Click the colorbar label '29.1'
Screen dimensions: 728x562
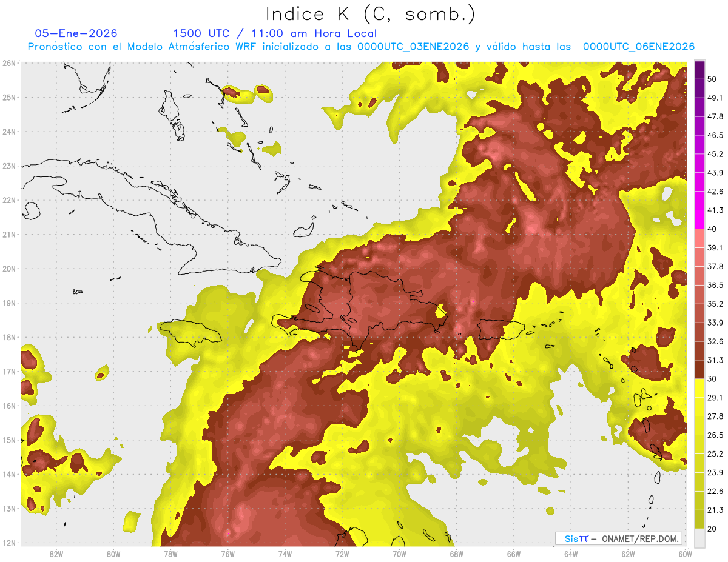716,398
